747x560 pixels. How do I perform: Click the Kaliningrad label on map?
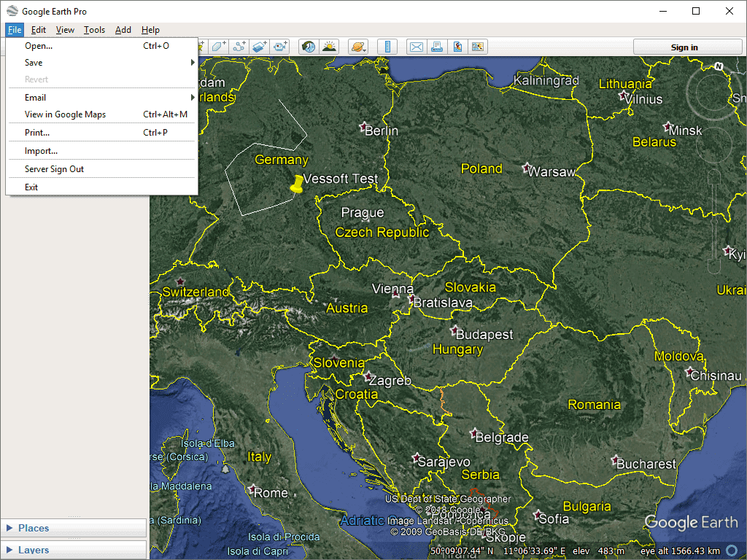click(546, 80)
